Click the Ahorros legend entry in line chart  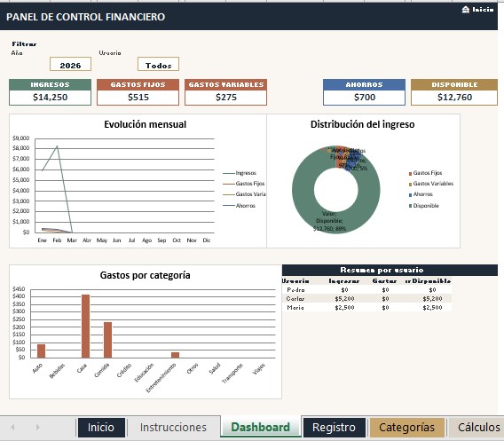[240, 205]
